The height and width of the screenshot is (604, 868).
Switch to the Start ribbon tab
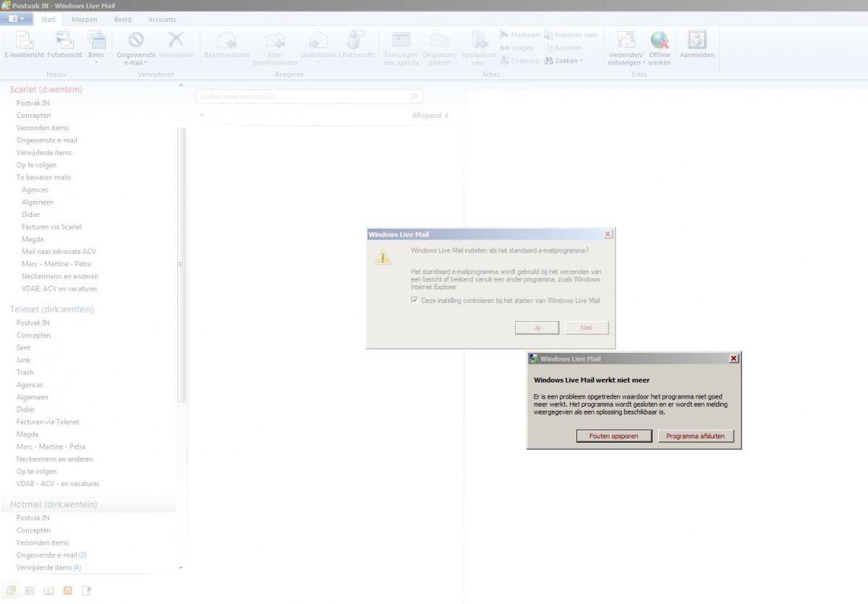click(x=48, y=20)
